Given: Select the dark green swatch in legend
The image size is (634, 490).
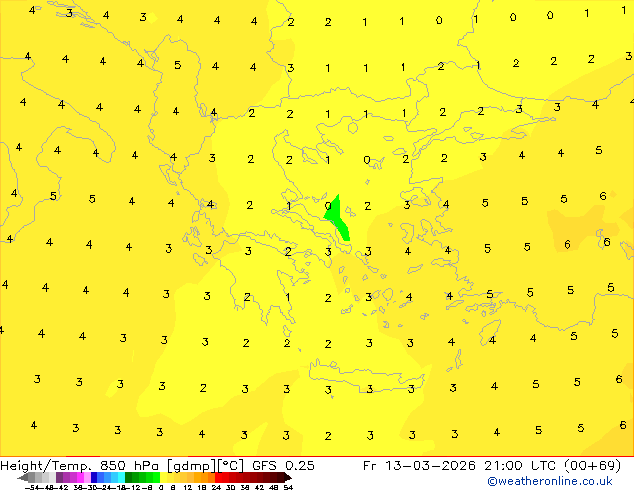Looking at the screenshot, I should tap(128, 477).
